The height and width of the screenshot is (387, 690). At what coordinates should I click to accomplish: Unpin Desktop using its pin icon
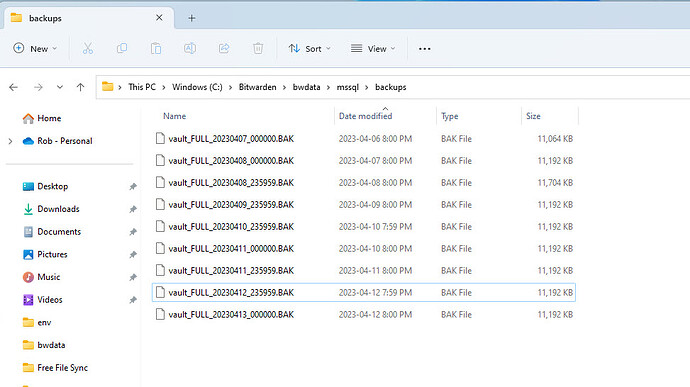click(x=133, y=187)
